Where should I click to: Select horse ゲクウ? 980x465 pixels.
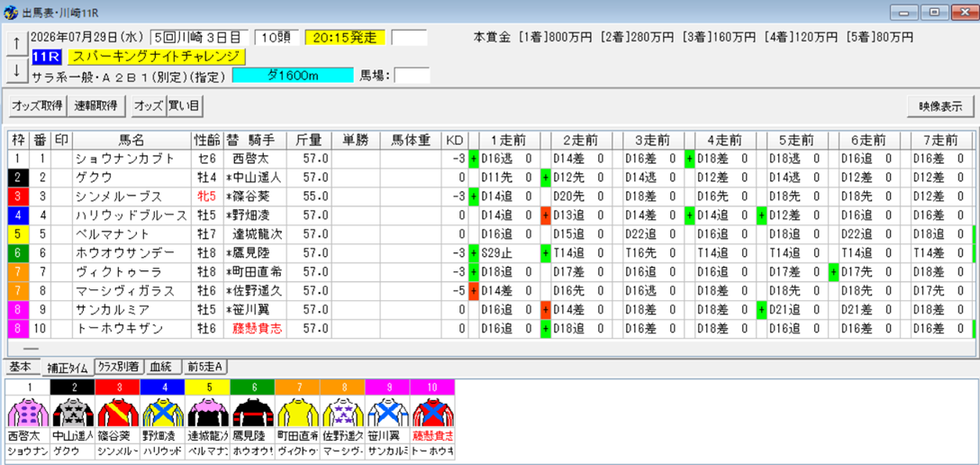(x=132, y=178)
